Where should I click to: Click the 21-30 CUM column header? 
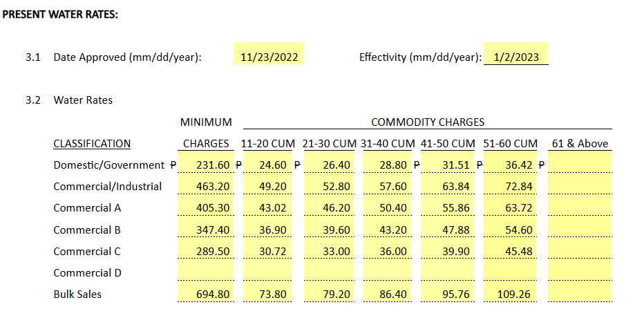(x=330, y=143)
